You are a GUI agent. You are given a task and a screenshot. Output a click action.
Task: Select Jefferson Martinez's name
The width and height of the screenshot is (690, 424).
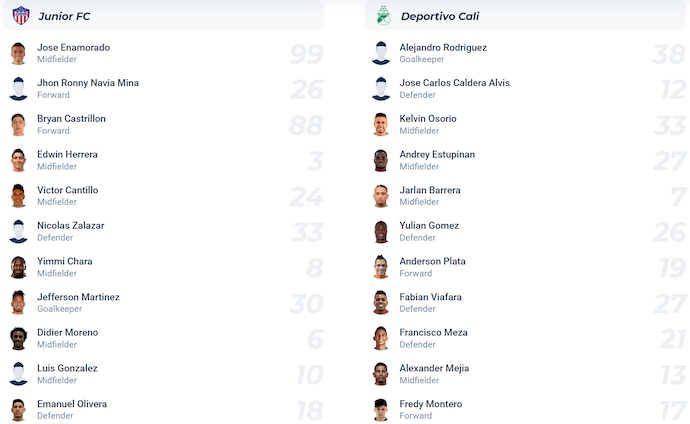(78, 297)
